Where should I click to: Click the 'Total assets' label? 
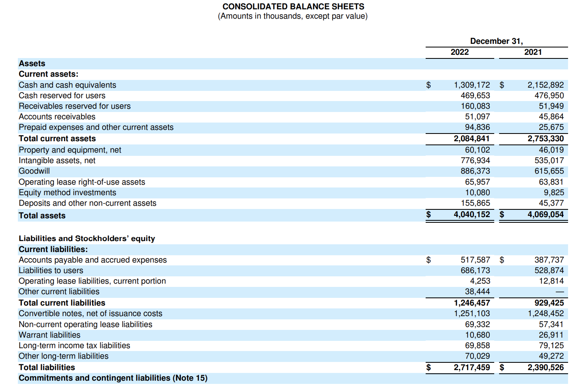(x=42, y=215)
